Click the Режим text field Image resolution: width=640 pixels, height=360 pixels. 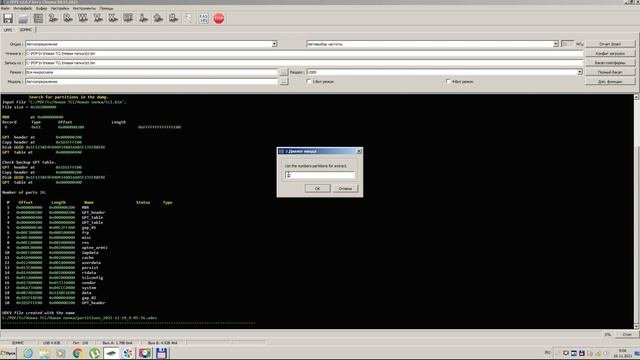[151, 72]
